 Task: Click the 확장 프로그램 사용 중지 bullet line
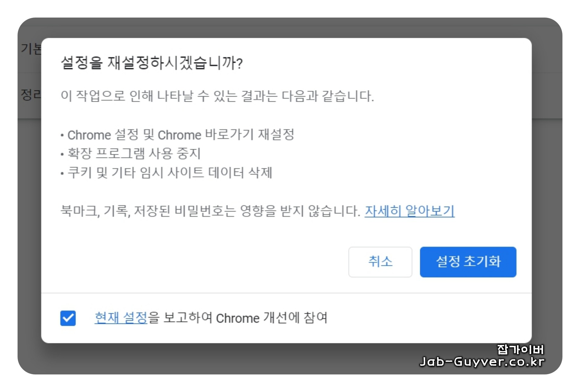click(130, 153)
